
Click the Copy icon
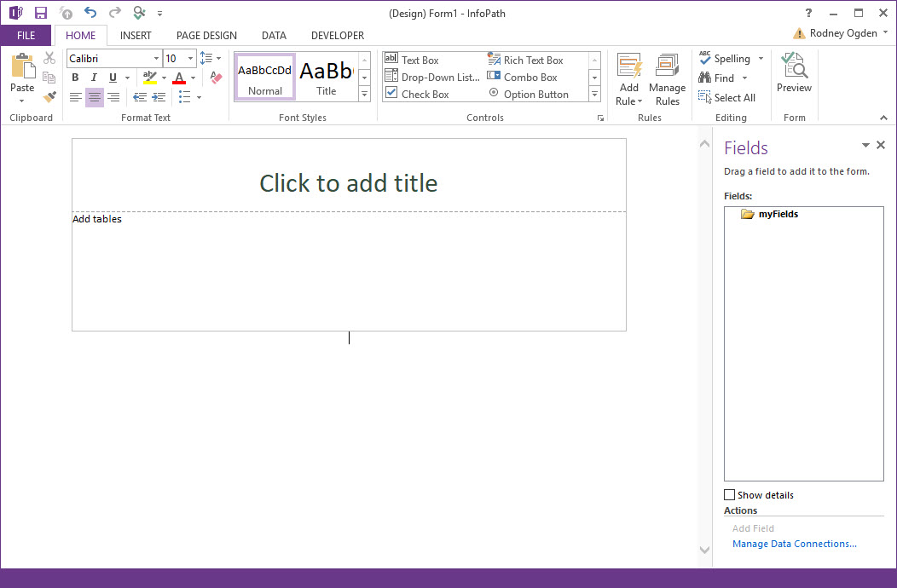49,78
